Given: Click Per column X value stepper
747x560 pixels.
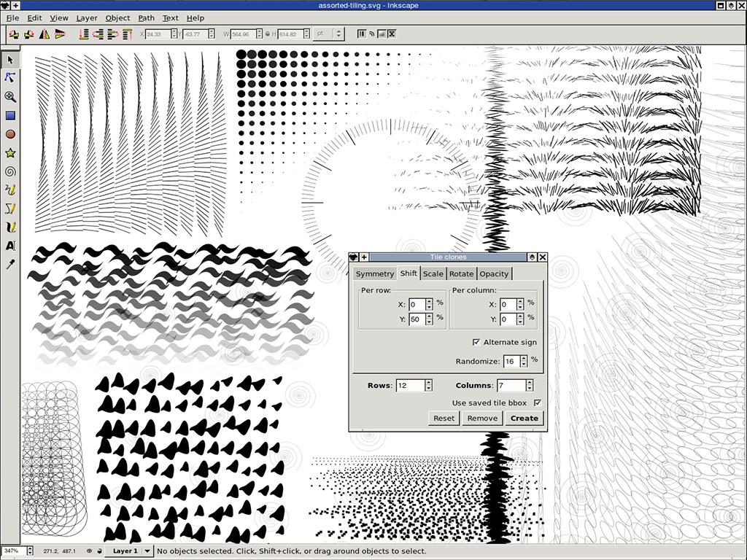Looking at the screenshot, I should [520, 304].
